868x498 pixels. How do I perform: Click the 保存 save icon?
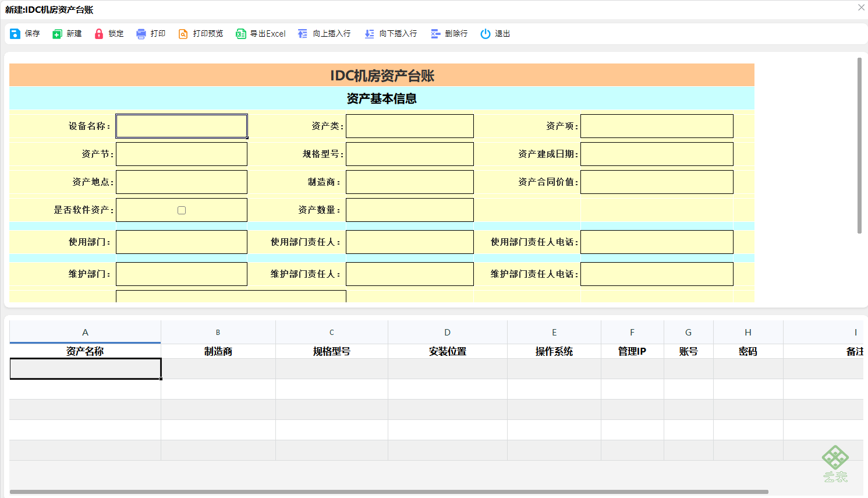[x=15, y=34]
